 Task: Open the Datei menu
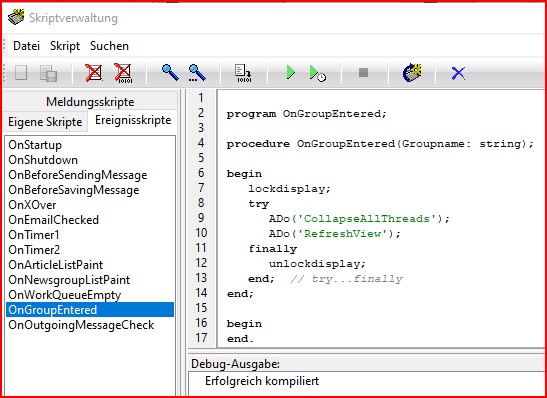point(27,46)
